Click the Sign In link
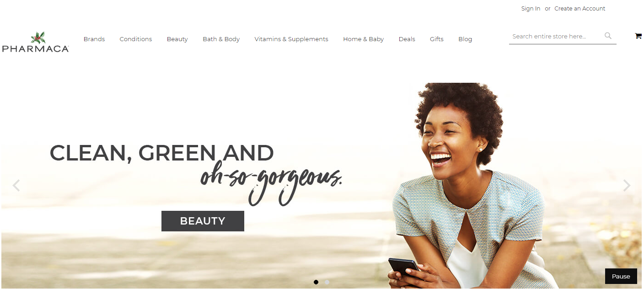The image size is (644, 289). click(531, 9)
